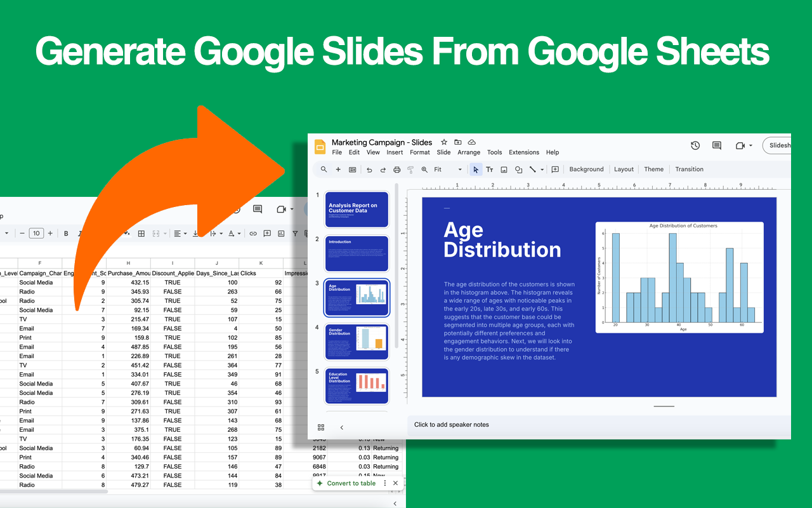This screenshot has height=508, width=812.
Task: Click the Age Distribution title on the slide
Action: (x=502, y=240)
